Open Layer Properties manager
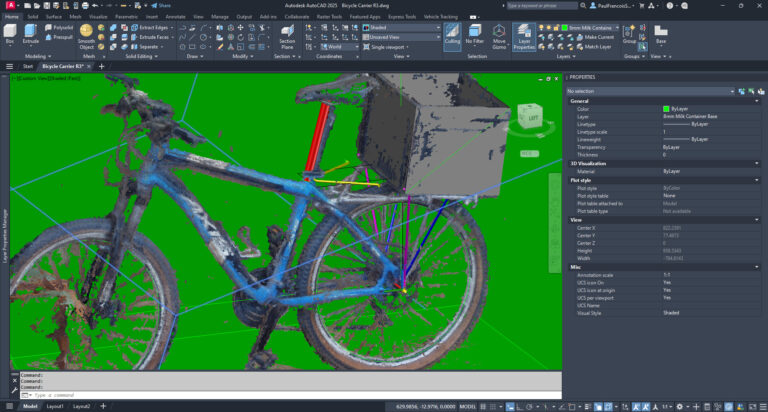This screenshot has height=412, width=768. pyautogui.click(x=524, y=37)
